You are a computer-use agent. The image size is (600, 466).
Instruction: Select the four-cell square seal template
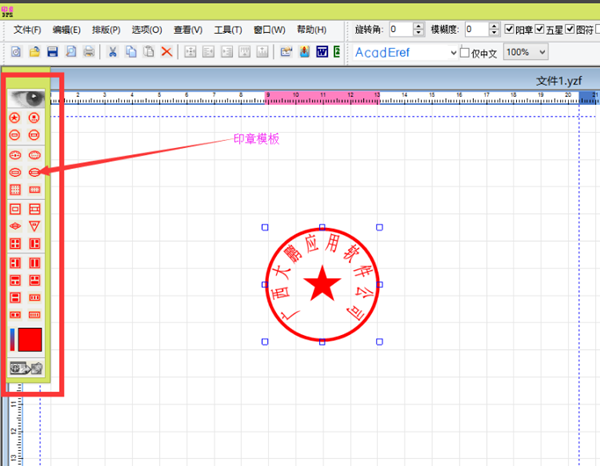[15, 244]
